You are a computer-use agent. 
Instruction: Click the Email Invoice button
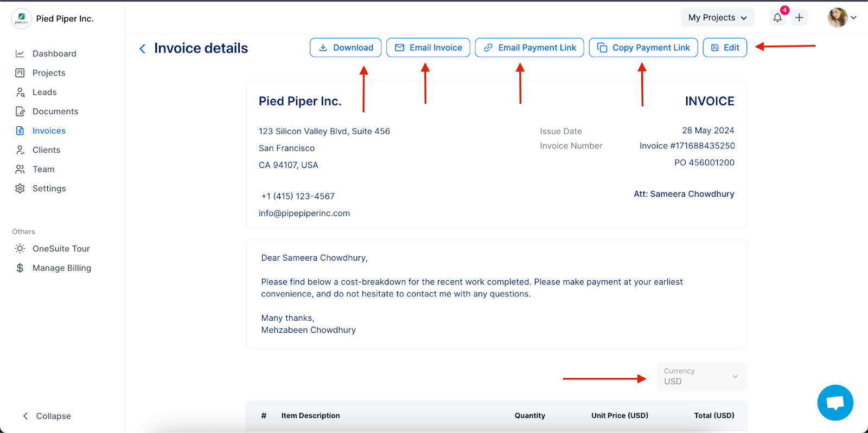click(x=428, y=48)
